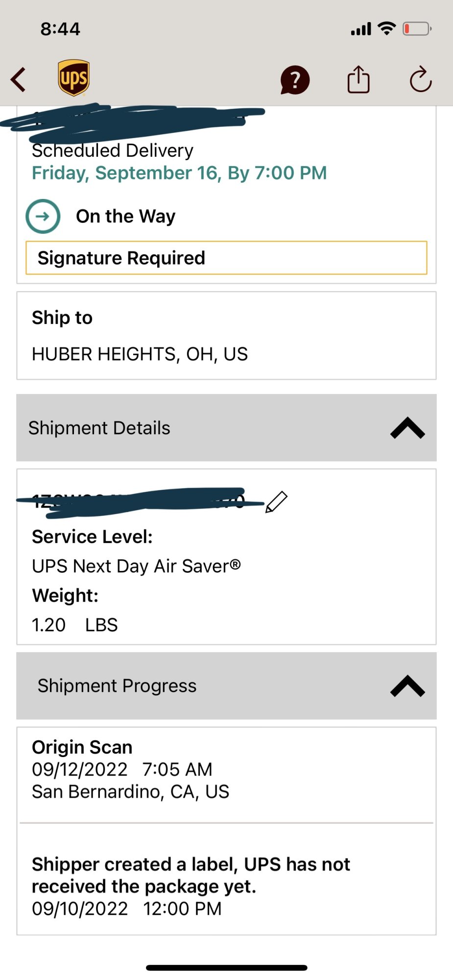Refresh tracking with the reload icon

click(x=420, y=79)
